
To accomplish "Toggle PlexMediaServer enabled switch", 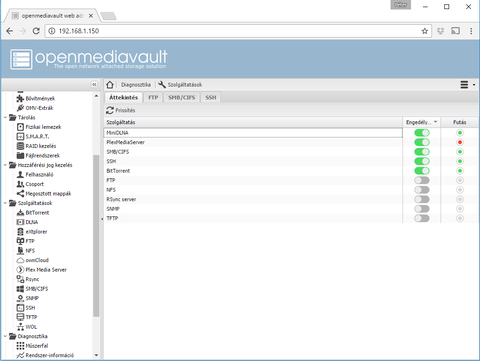I will (422, 142).
